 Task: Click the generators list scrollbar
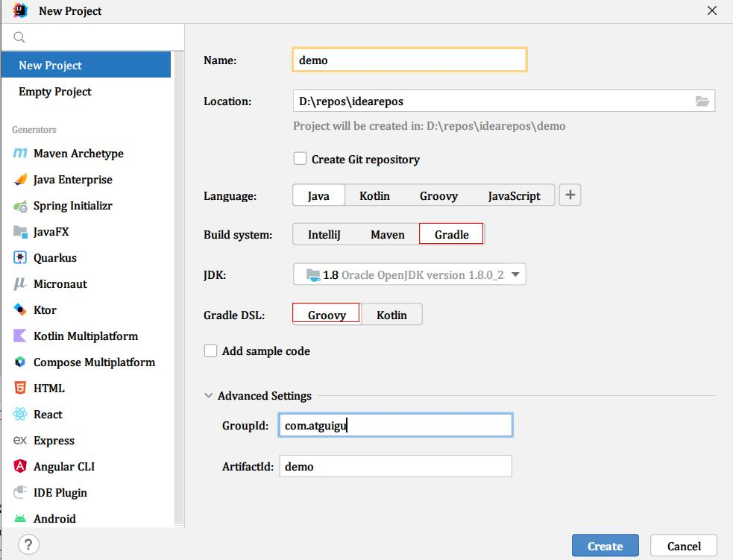point(178,288)
